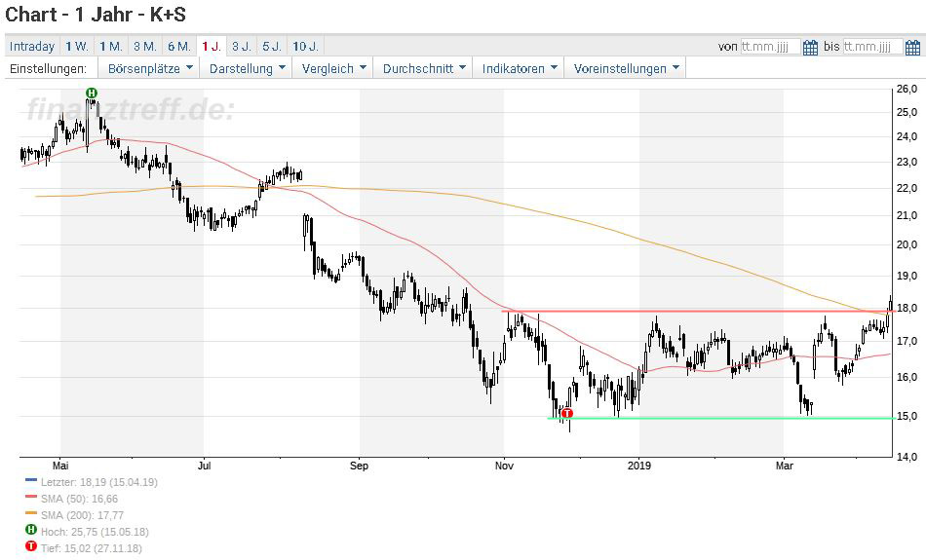Click the 'Sep' x-axis label
This screenshot has width=926, height=560.
tap(359, 466)
